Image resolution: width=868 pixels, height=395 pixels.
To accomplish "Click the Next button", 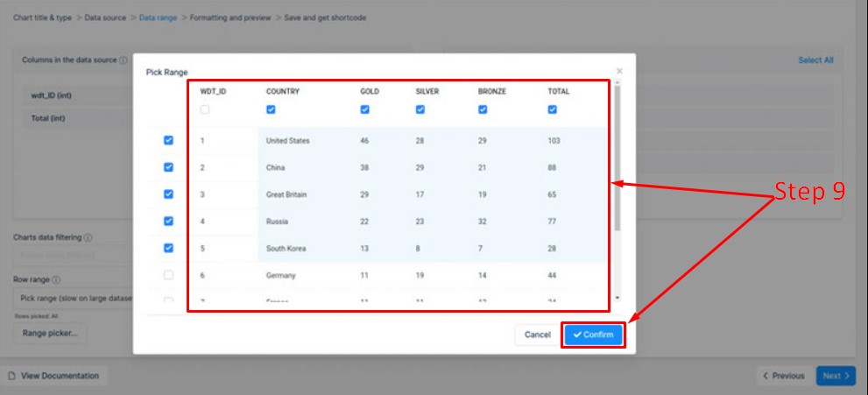I will coord(836,376).
